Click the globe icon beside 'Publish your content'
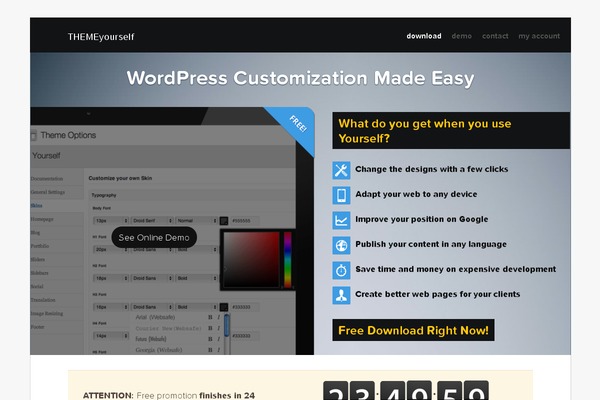This screenshot has width=600, height=400. 341,245
